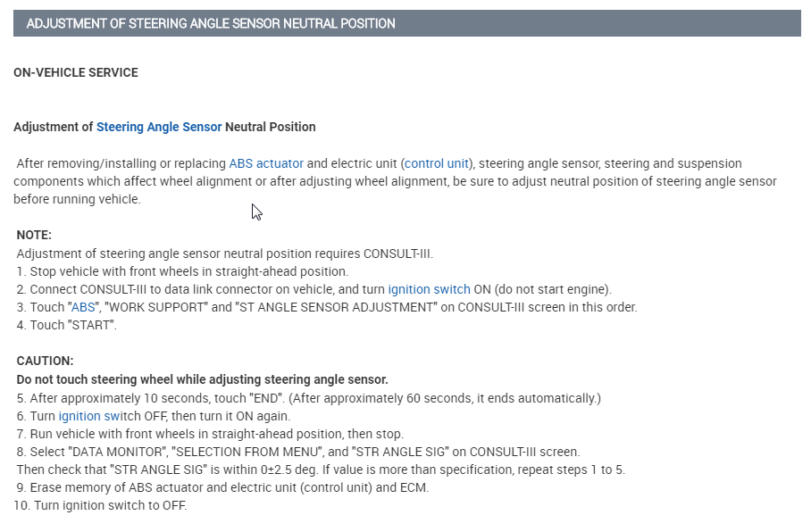Click step 5 about touching "END"

click(308, 398)
